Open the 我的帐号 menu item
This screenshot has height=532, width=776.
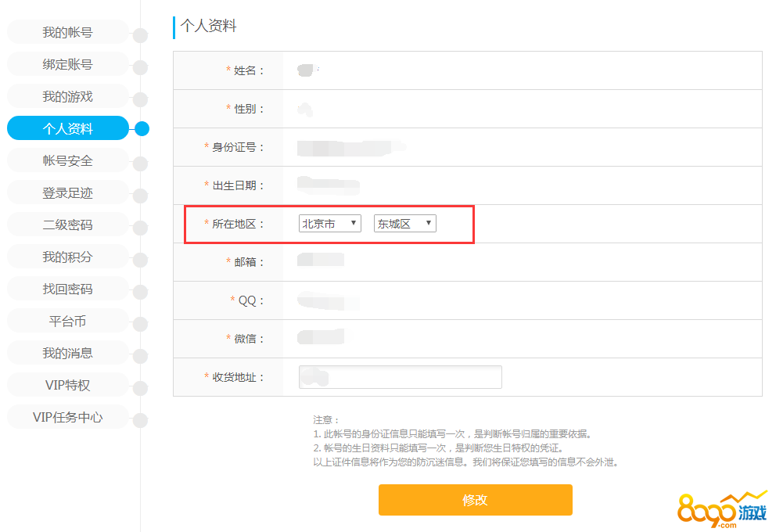click(x=67, y=32)
